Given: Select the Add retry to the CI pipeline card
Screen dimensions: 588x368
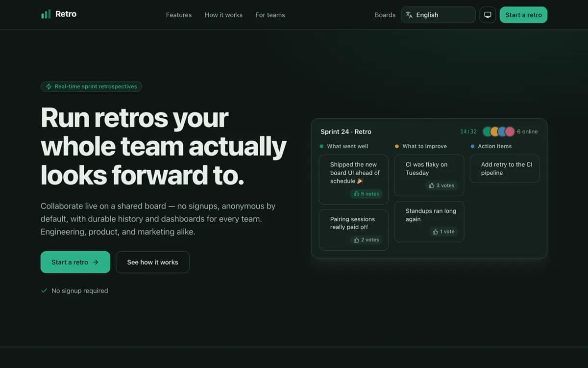Looking at the screenshot, I should point(505,169).
